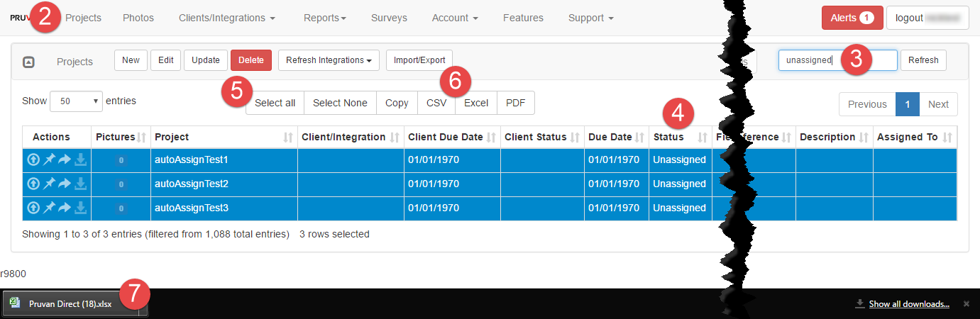The width and height of the screenshot is (980, 319).
Task: Collapse the Projects panel toggle
Action: click(x=29, y=62)
